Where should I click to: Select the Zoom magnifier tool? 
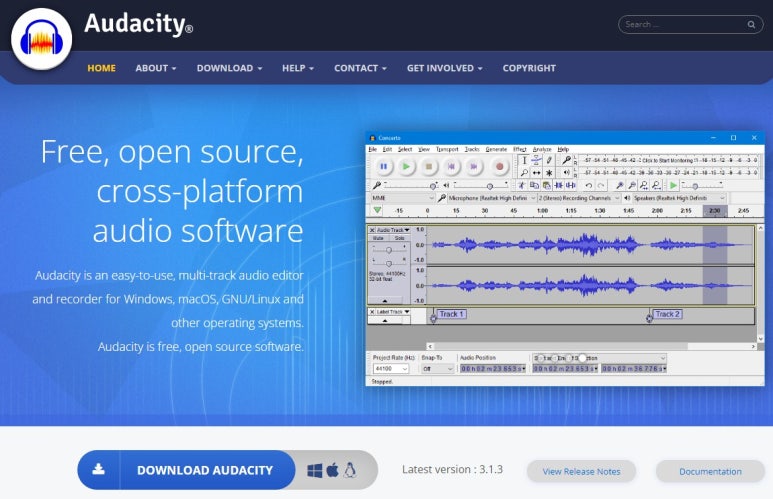click(x=524, y=173)
